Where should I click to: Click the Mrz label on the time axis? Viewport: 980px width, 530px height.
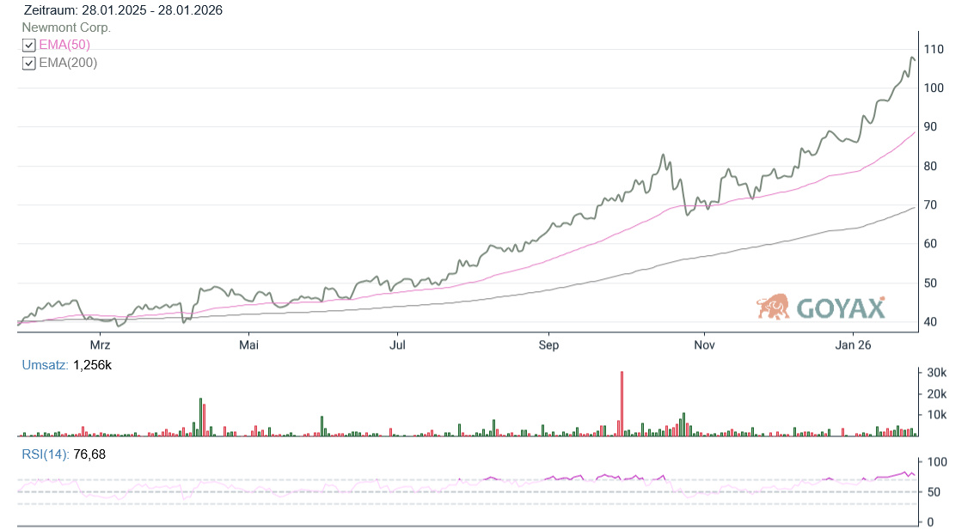[100, 345]
